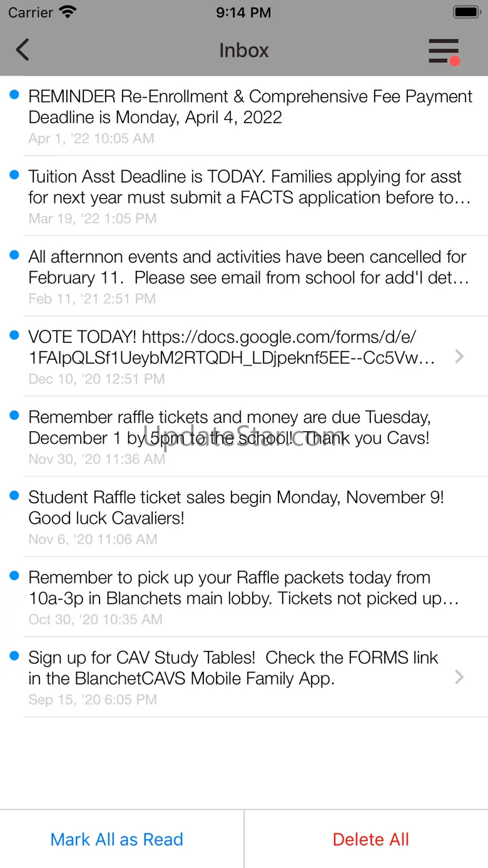Tap Wi-Fi icon in status bar
This screenshot has height=868, width=488.
pyautogui.click(x=67, y=12)
